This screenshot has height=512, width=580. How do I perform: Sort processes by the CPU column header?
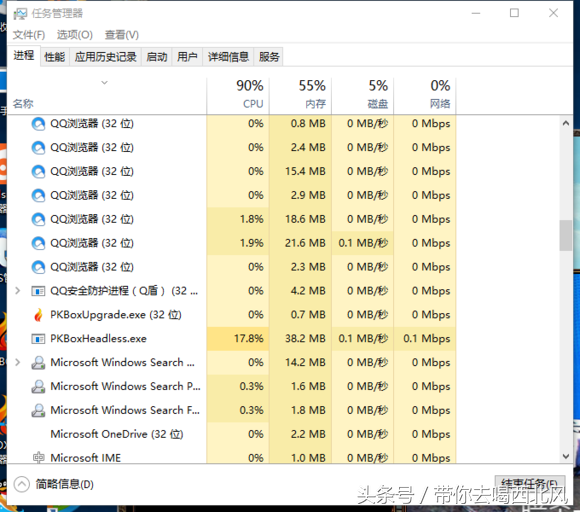point(238,95)
